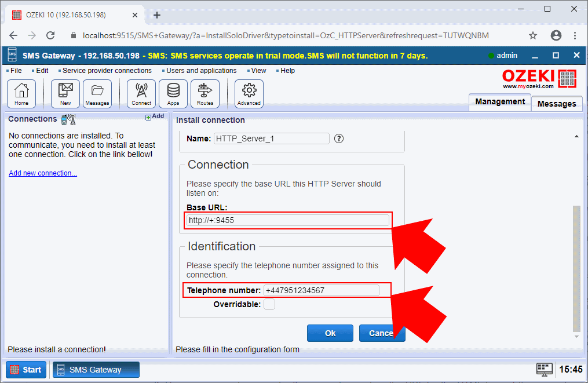Open the Service provider connections menu

107,71
